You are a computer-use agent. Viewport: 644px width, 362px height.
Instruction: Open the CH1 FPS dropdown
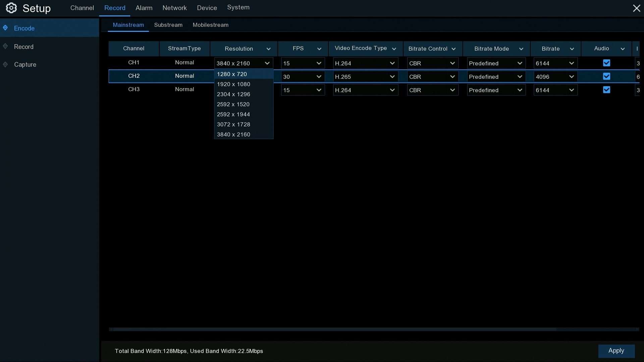303,63
